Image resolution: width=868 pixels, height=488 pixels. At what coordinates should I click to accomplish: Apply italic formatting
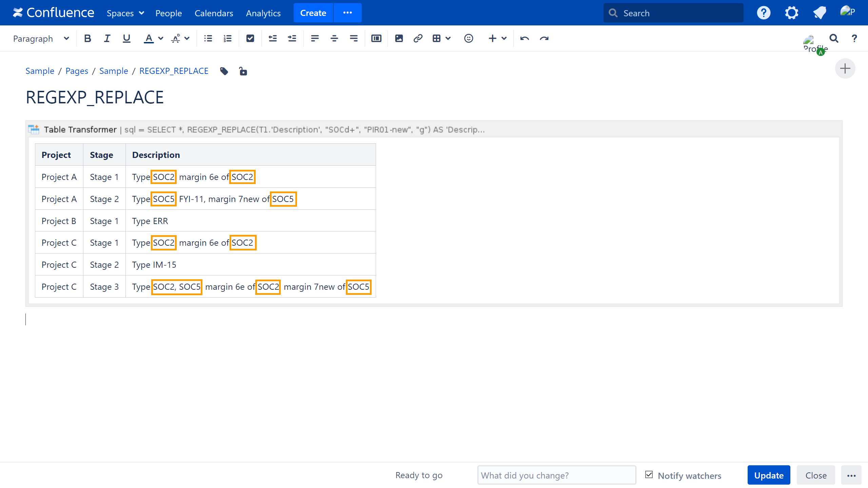[x=107, y=39]
